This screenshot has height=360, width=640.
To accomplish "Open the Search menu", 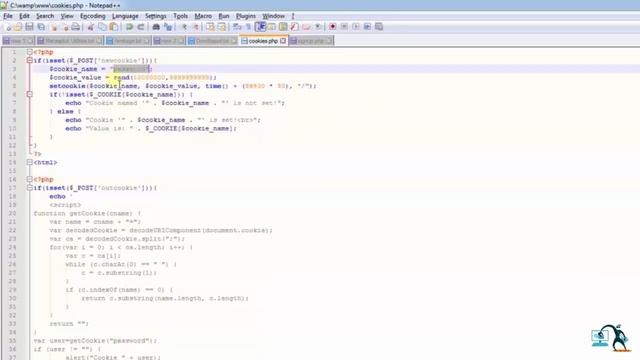I will (45, 16).
